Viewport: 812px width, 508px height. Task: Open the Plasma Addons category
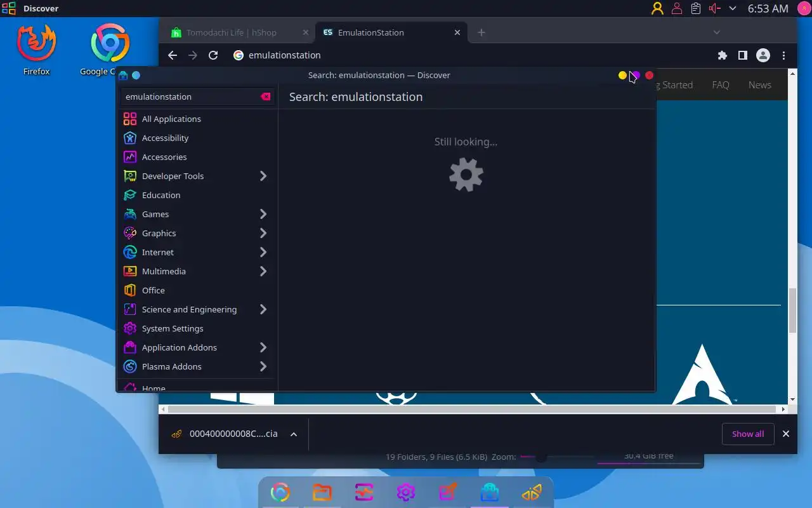coord(197,366)
